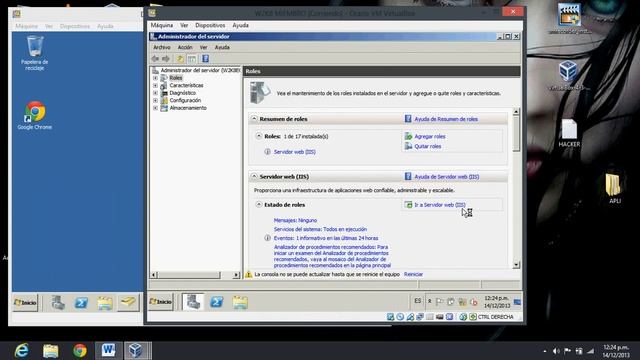Click the tree pane horizontal scrollbar right arrow
This screenshot has height=360, width=640.
(236, 275)
